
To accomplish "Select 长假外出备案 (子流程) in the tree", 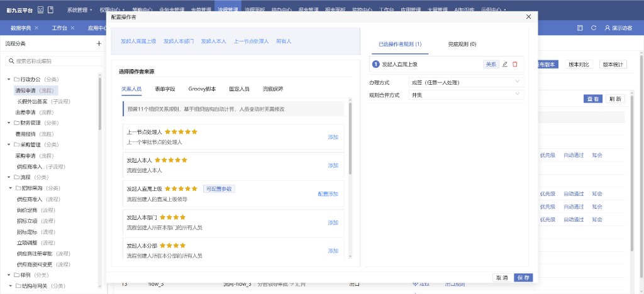I will (43, 101).
